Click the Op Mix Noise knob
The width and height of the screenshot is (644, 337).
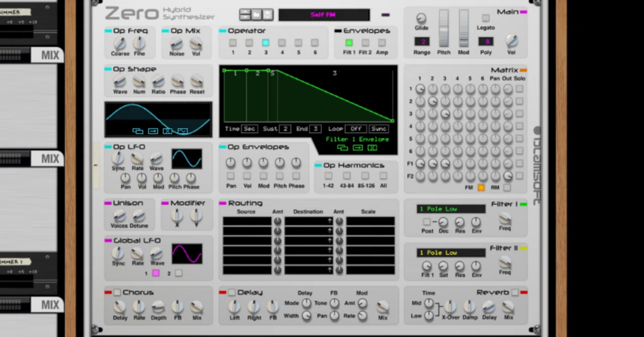177,44
